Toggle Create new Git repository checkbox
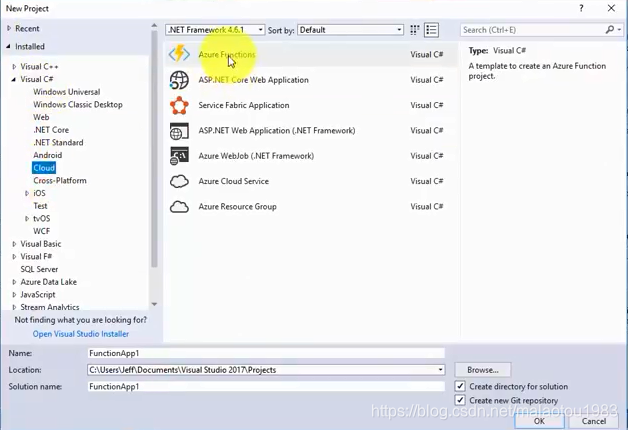Image resolution: width=628 pixels, height=430 pixels. point(460,400)
